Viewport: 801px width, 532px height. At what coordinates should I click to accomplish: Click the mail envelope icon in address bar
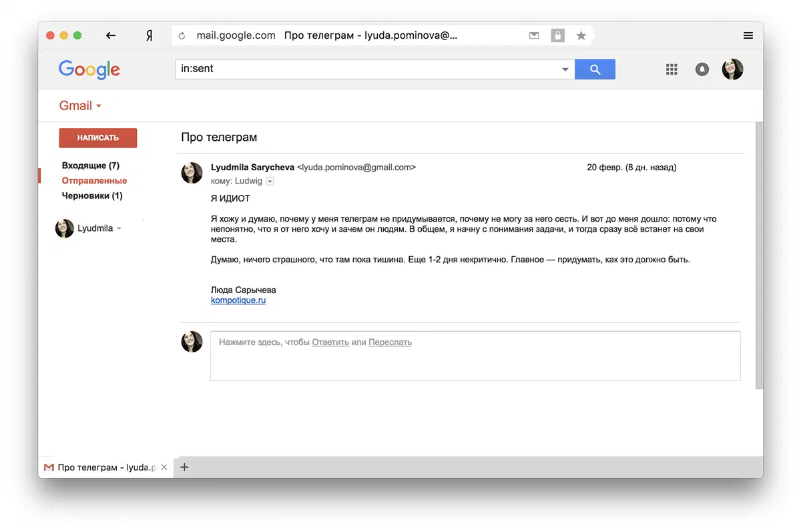point(534,36)
